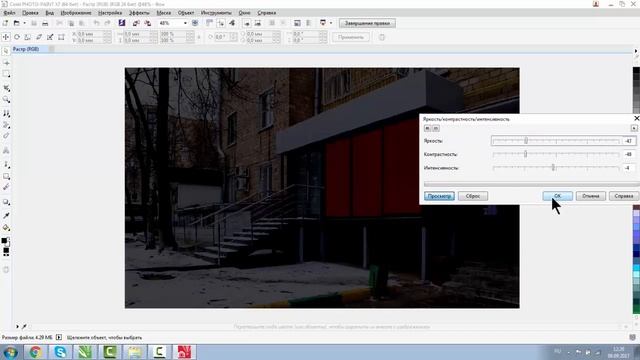Image resolution: width=640 pixels, height=360 pixels.
Task: Click the Контрастность contrast slider handle
Action: [x=525, y=154]
